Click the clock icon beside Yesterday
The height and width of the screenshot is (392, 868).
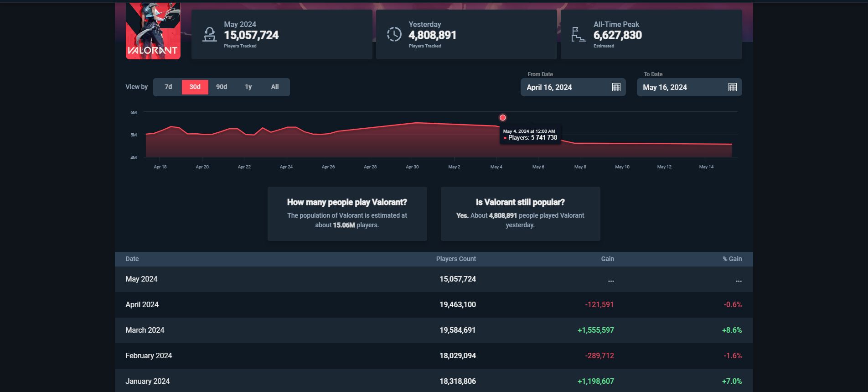[394, 34]
